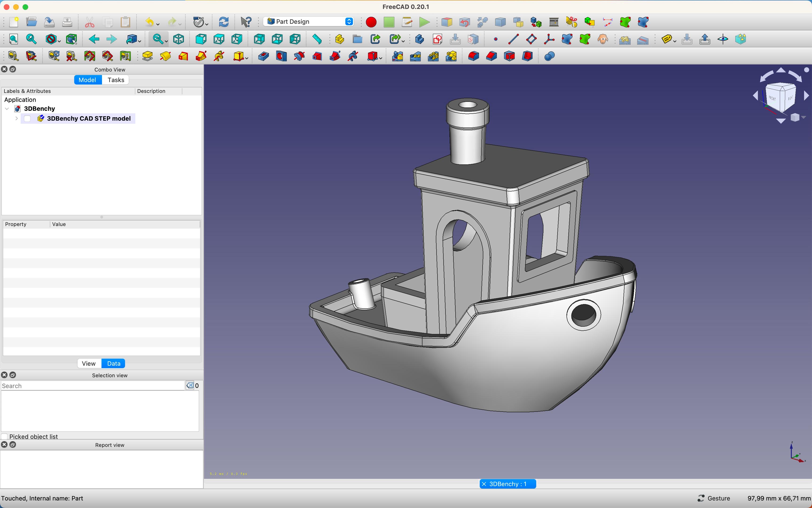Create datum line icon
812x508 pixels.
point(513,39)
